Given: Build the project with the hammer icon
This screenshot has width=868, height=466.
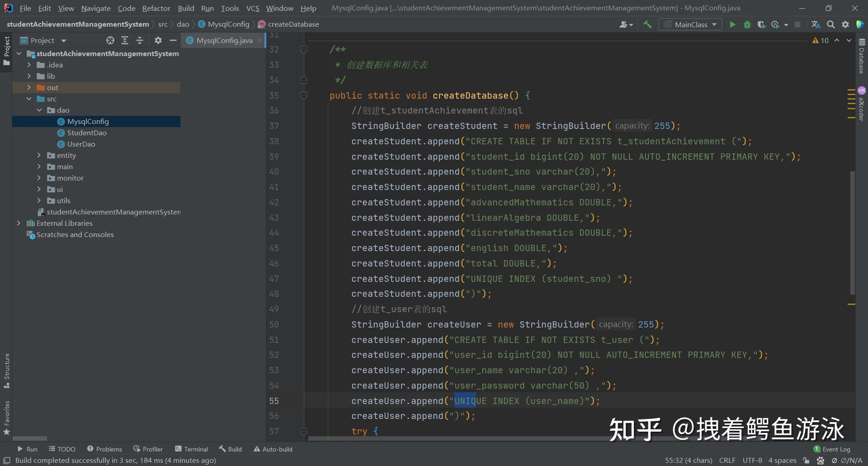Looking at the screenshot, I should [647, 24].
